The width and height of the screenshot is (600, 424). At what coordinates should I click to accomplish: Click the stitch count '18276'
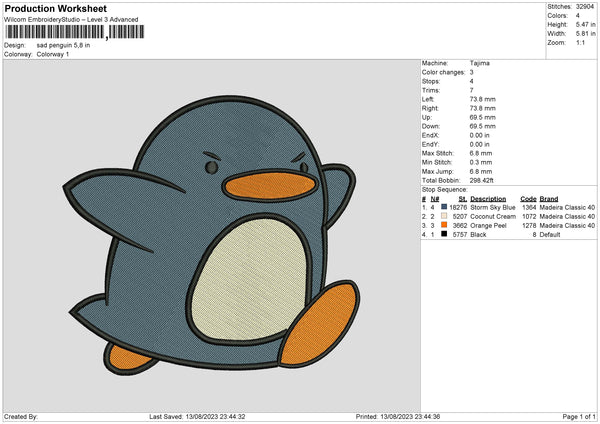coord(458,207)
